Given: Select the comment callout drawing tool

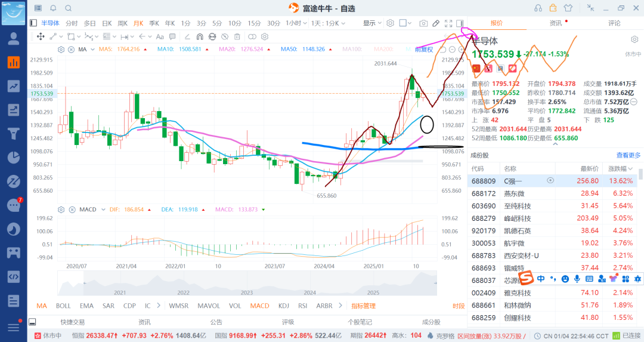Looking at the screenshot, I should (172, 36).
